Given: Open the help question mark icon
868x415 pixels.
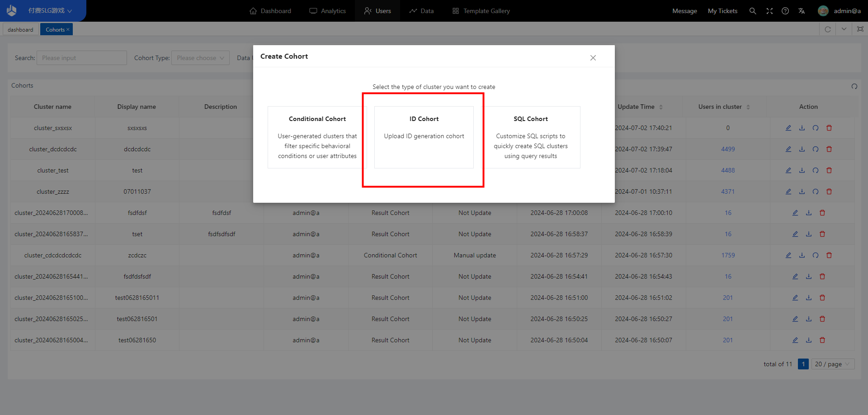Looking at the screenshot, I should click(x=785, y=11).
